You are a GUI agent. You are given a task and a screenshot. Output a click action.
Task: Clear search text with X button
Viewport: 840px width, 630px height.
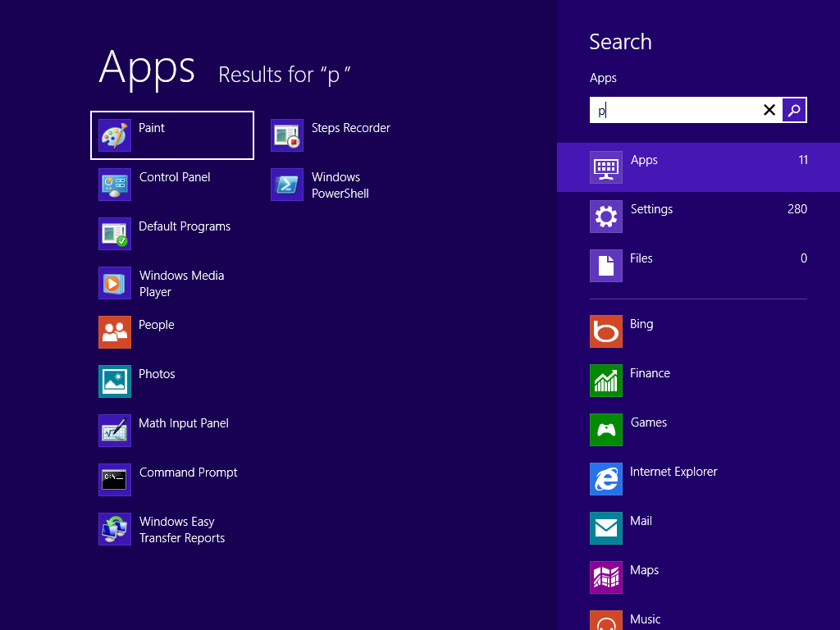769,110
